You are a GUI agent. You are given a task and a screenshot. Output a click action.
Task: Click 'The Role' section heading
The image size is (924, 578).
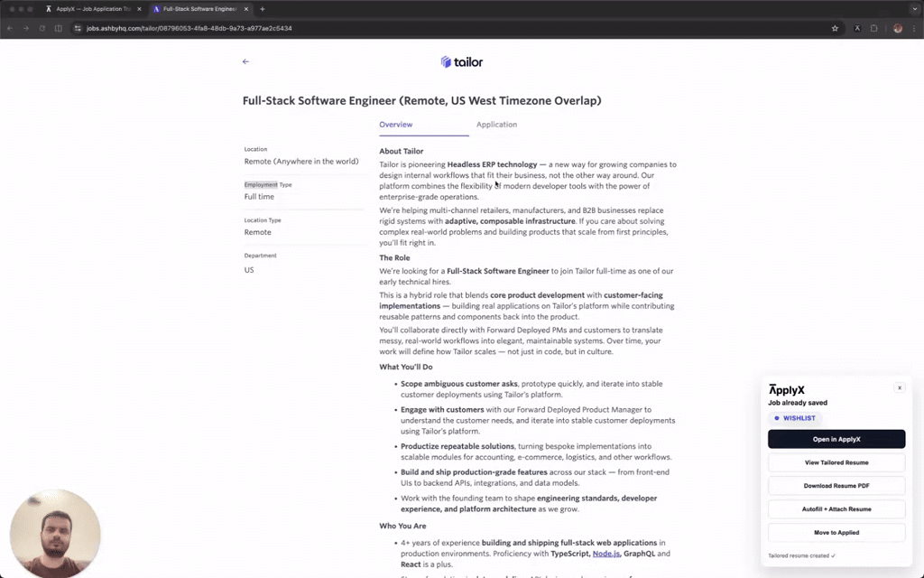point(394,257)
